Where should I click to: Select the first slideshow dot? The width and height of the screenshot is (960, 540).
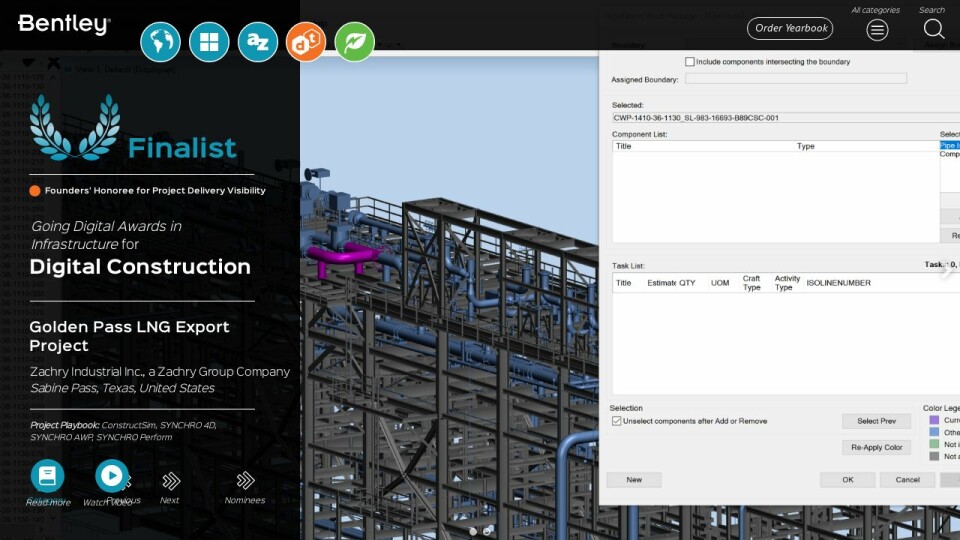pyautogui.click(x=473, y=531)
